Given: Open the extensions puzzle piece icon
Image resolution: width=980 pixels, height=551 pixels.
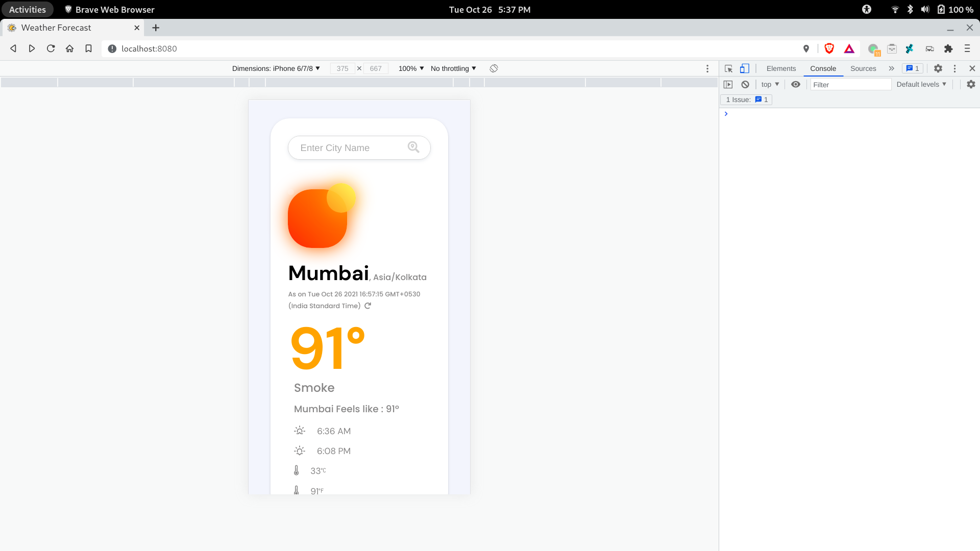Looking at the screenshot, I should point(948,48).
